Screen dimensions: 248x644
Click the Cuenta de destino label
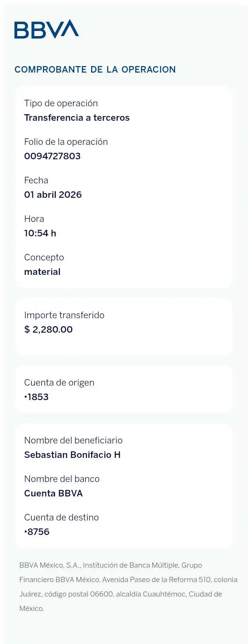click(x=61, y=517)
